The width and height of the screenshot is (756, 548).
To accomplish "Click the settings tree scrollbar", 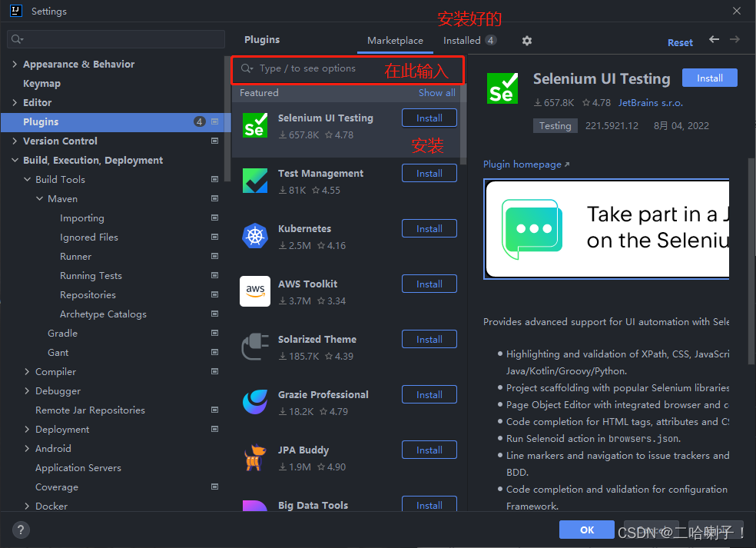I will click(x=227, y=118).
